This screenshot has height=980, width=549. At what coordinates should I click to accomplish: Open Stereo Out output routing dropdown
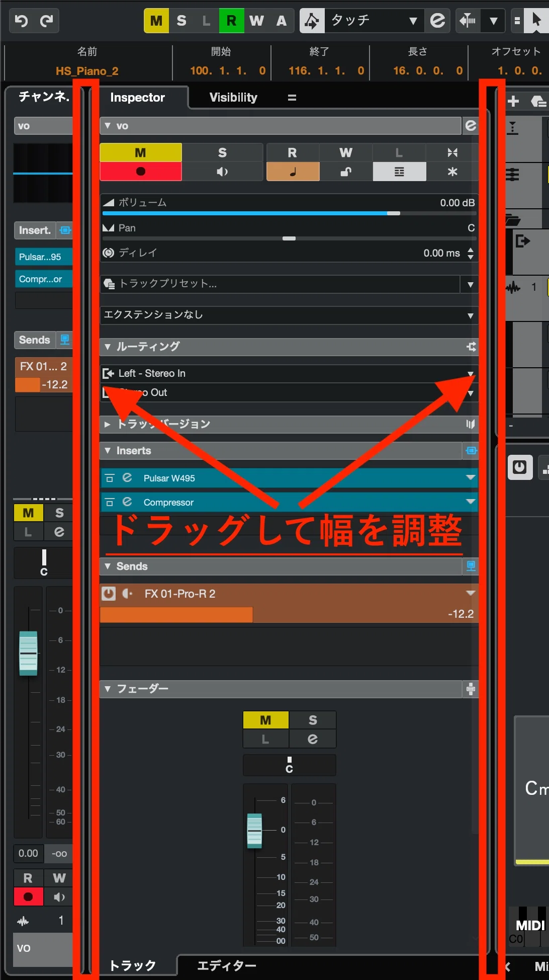tap(289, 392)
